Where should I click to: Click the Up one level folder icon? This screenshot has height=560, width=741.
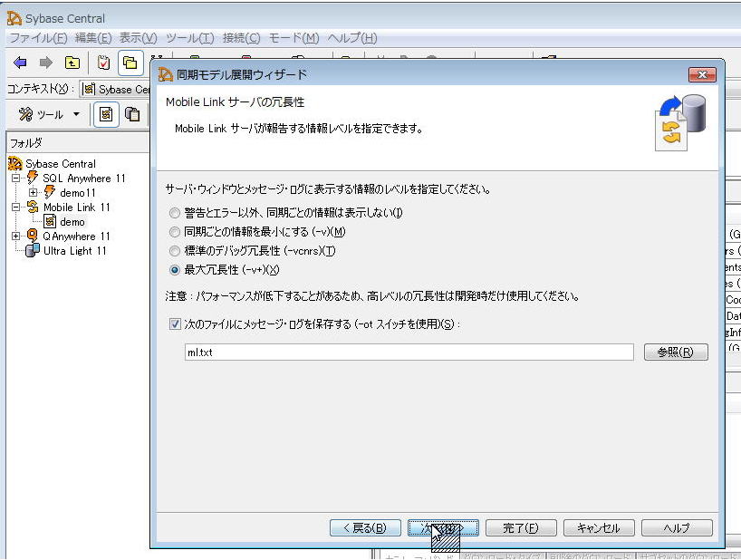pyautogui.click(x=72, y=63)
